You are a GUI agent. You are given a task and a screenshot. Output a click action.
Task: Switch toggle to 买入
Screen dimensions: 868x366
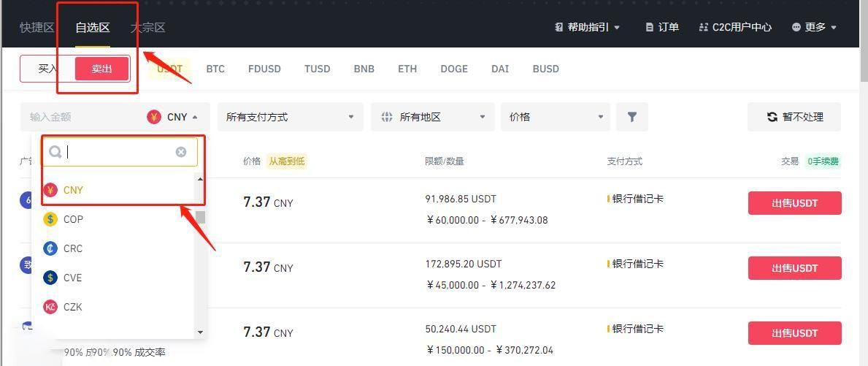[x=47, y=69]
